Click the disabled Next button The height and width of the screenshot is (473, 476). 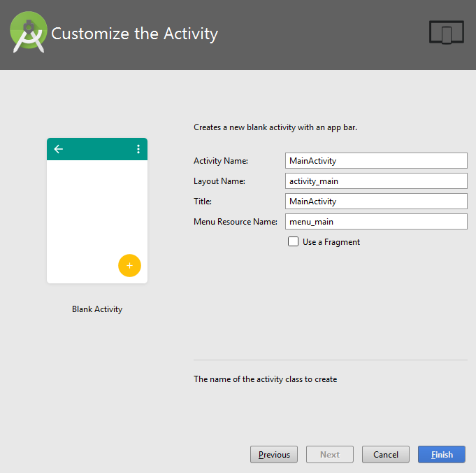coord(330,454)
